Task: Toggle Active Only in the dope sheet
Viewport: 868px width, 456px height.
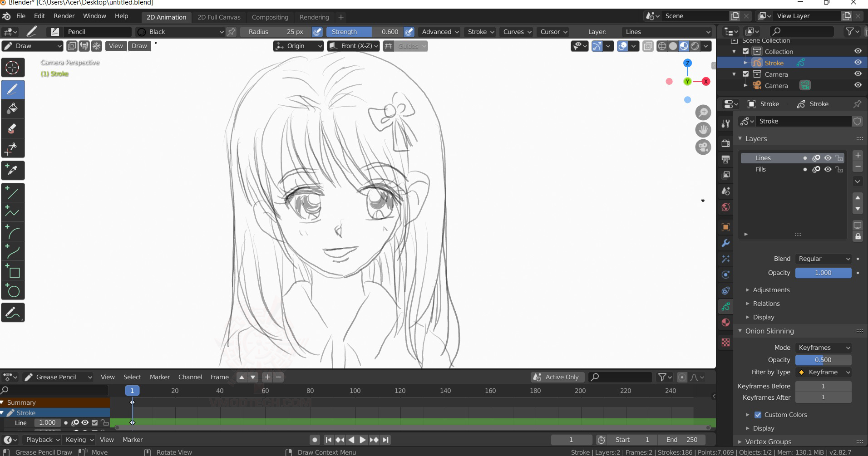Action: click(x=557, y=377)
